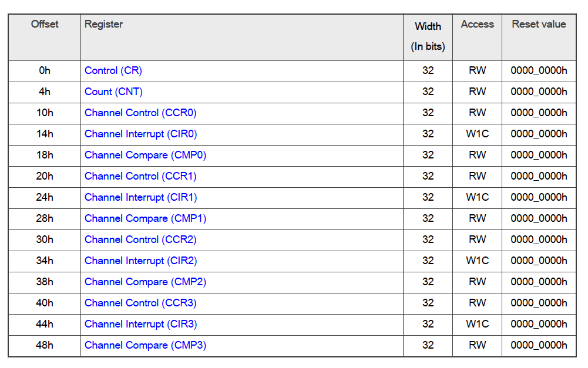Go to Channel Control (CCR2) link
Viewport: 588px width, 368px height.
[140, 239]
